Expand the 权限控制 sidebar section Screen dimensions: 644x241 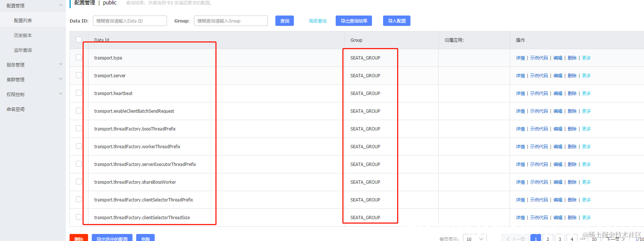point(33,94)
